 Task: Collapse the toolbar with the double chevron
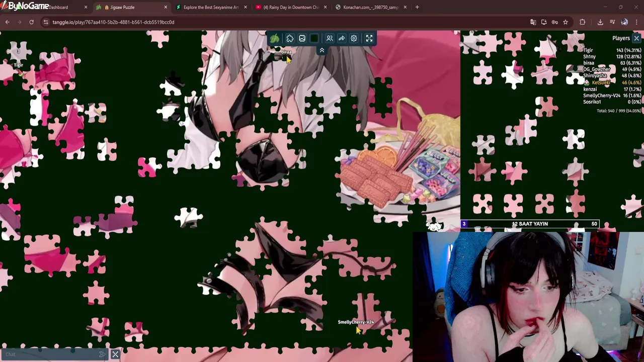[x=322, y=50]
